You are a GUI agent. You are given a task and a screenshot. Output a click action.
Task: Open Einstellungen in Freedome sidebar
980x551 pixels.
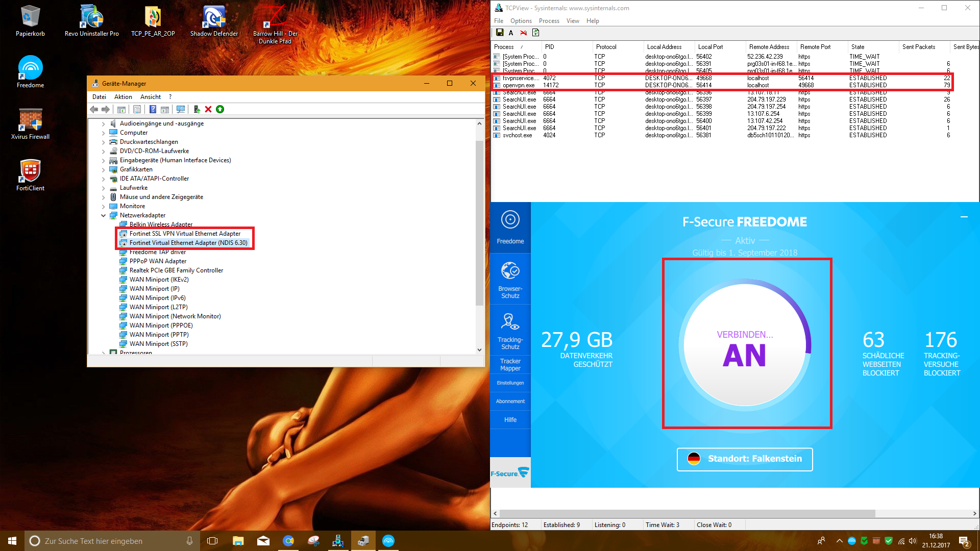510,383
